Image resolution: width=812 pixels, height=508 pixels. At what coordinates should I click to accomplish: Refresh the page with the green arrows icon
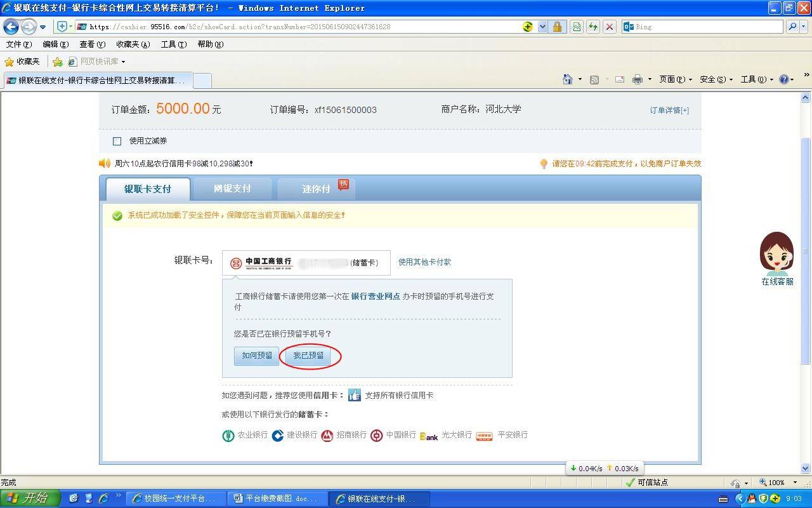(x=593, y=27)
